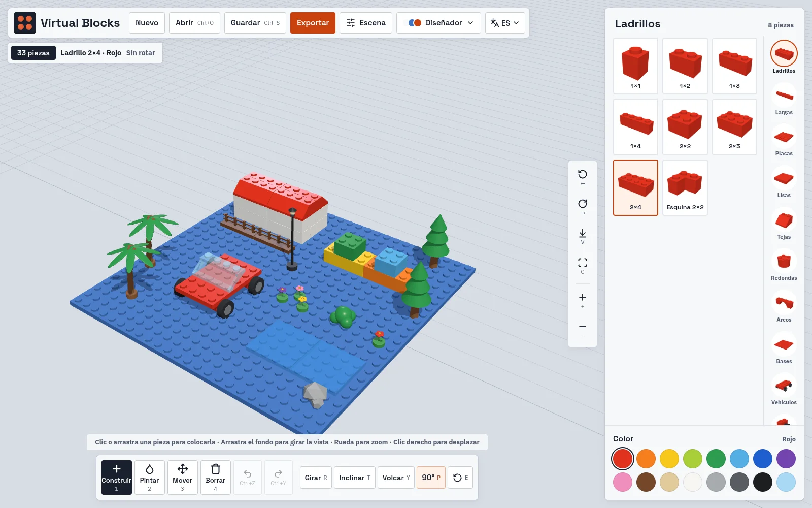Open the Vehículos category
This screenshot has width=812, height=508.
point(784,390)
